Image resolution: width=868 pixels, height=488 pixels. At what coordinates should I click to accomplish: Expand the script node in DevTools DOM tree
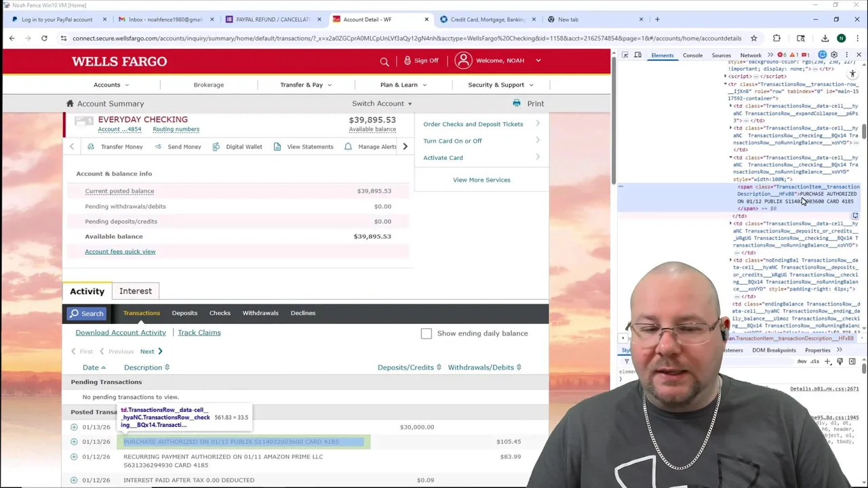click(x=725, y=77)
